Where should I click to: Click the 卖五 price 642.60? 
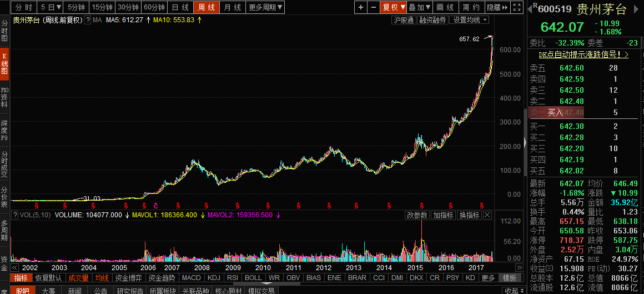tap(572, 68)
